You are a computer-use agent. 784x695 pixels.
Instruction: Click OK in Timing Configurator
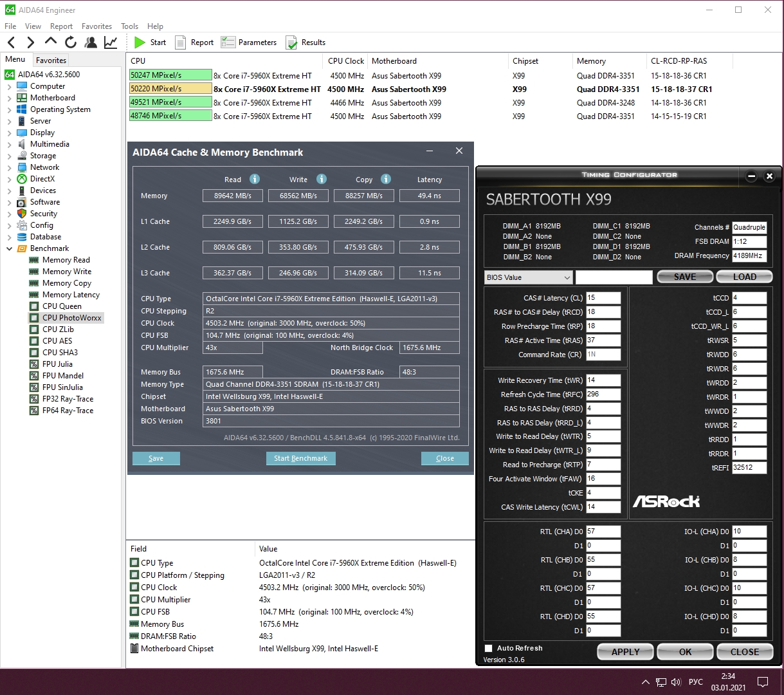pos(685,652)
